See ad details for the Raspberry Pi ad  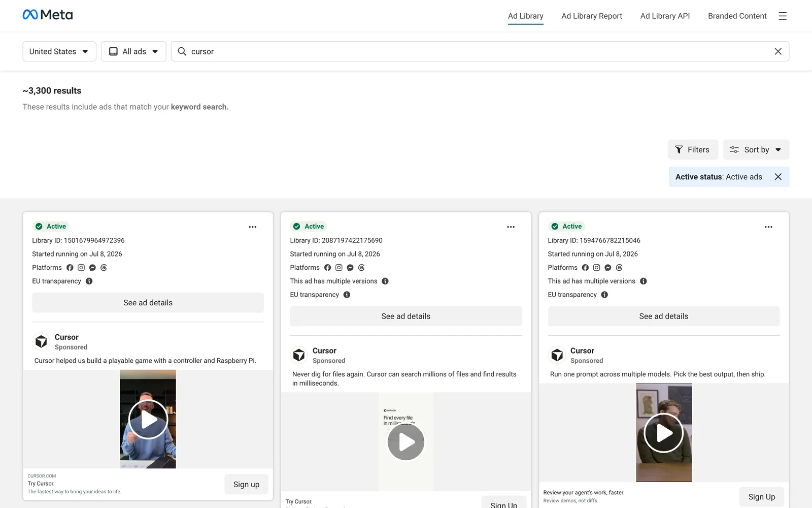point(148,303)
